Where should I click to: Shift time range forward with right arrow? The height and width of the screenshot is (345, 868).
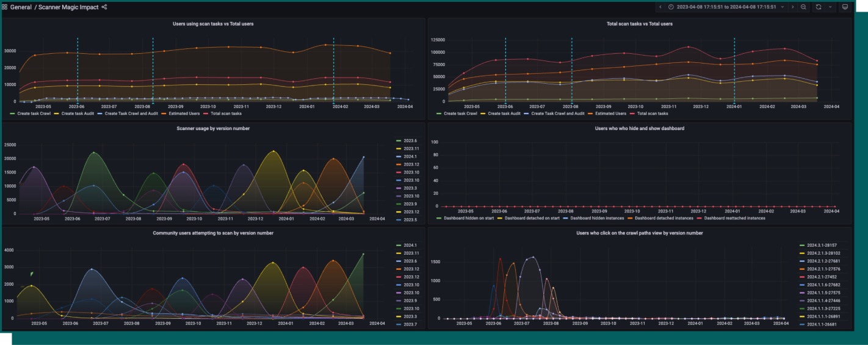coord(792,7)
